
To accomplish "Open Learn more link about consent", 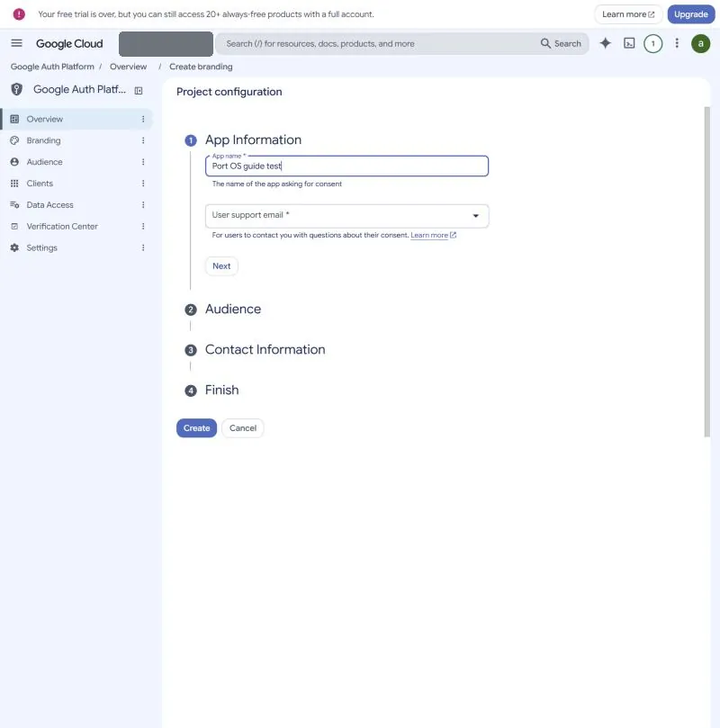I will 433,235.
